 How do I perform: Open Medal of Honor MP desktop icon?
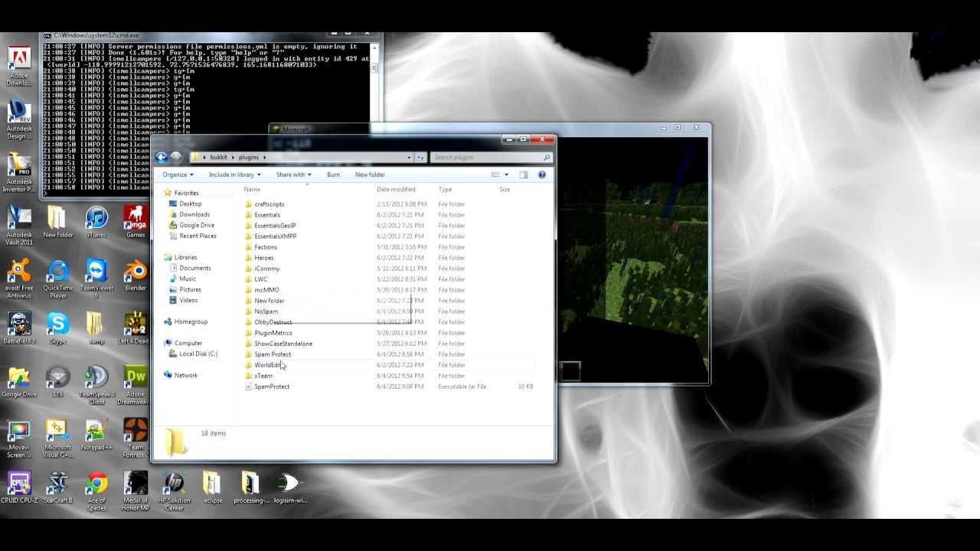click(136, 491)
